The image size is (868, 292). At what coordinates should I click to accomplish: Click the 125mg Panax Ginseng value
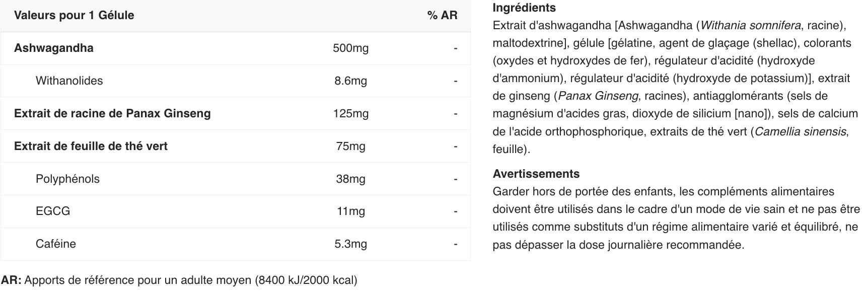pyautogui.click(x=350, y=114)
